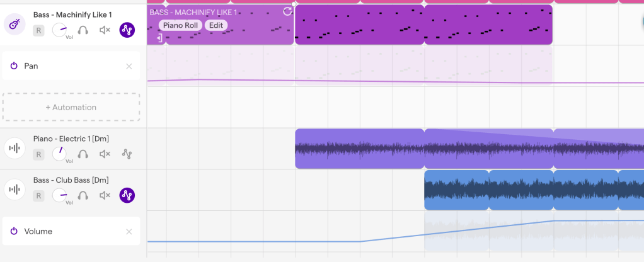Click the Edit button on the bass clip
Screen dimensions: 644x262
point(216,25)
